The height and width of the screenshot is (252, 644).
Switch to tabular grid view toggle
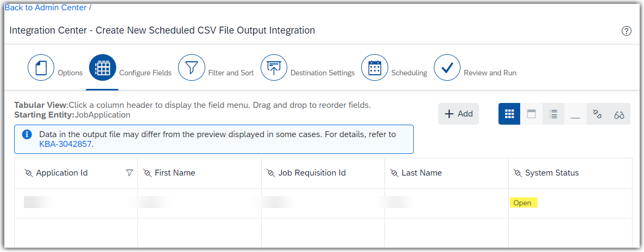pyautogui.click(x=509, y=114)
